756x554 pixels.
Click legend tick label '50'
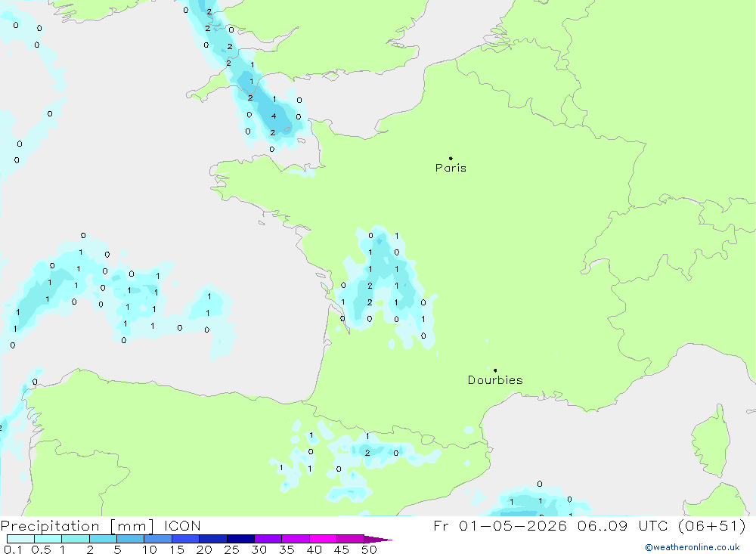coord(369,549)
